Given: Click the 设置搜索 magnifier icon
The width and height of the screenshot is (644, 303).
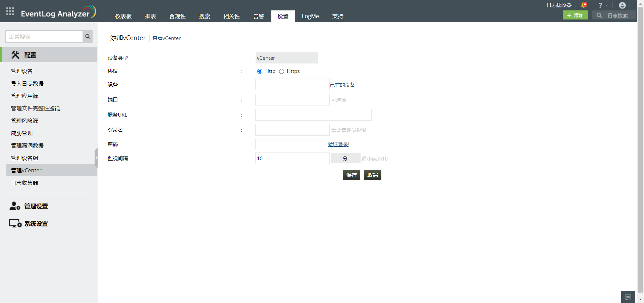Looking at the screenshot, I should click(x=87, y=36).
